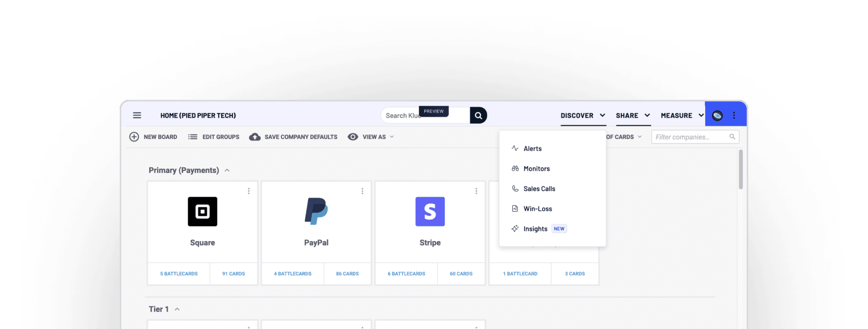Click the search magnifier button

pyautogui.click(x=478, y=115)
